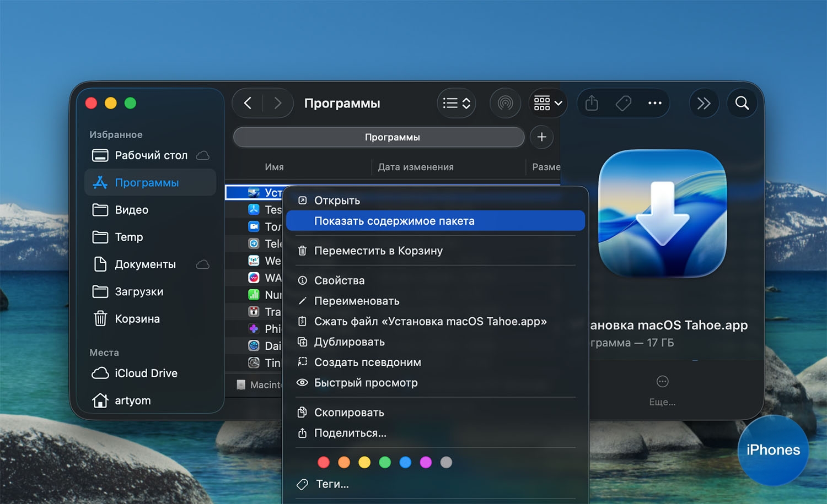827x504 pixels.
Task: Expand the list view mode selector
Action: click(457, 103)
